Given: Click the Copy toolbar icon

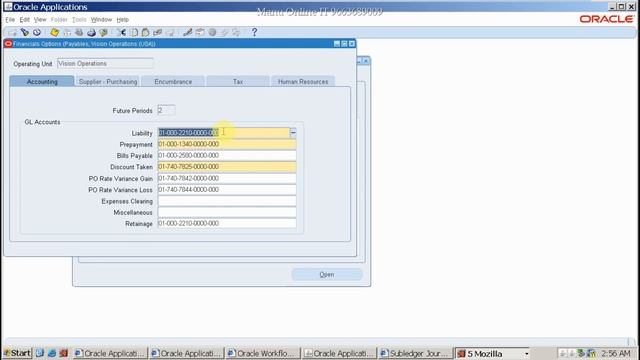Looking at the screenshot, I should (134, 32).
